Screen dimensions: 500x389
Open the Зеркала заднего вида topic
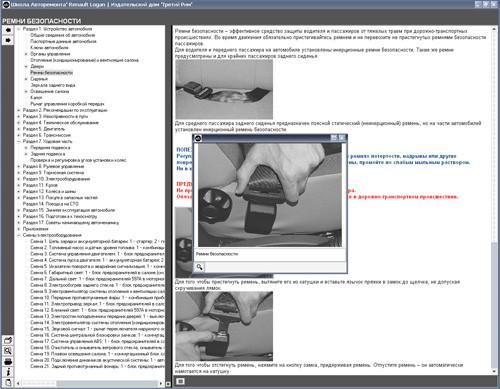click(53, 85)
